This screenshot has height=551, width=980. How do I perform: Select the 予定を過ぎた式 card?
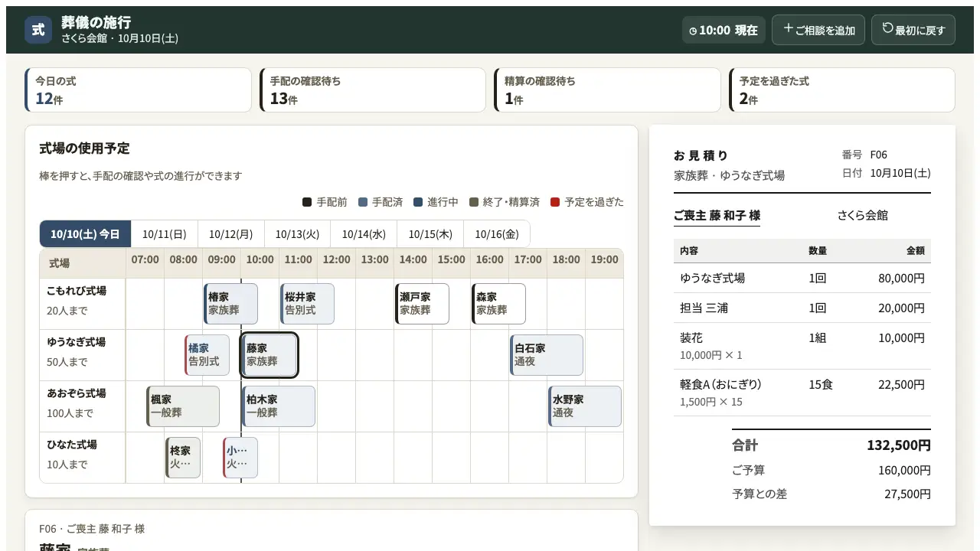[842, 90]
